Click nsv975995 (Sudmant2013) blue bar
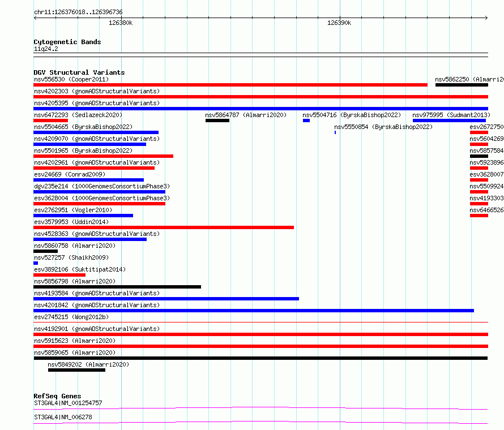This screenshot has width=504, height=430. pyautogui.click(x=449, y=121)
